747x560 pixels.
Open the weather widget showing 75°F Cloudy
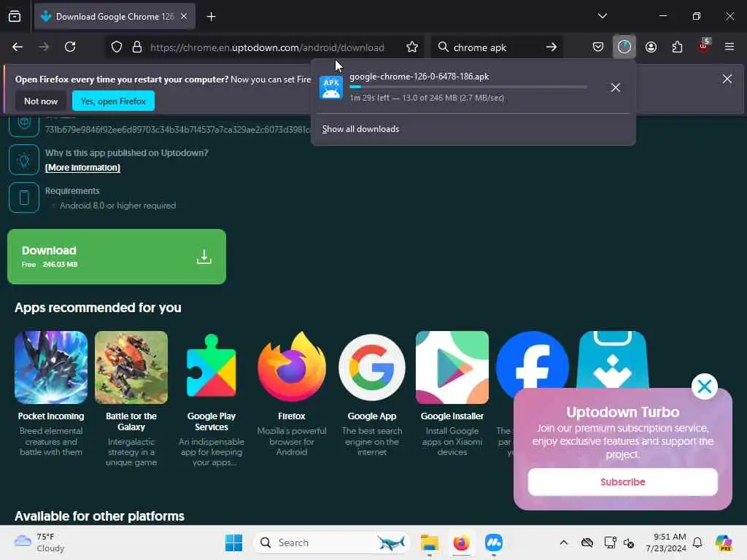[x=39, y=542]
